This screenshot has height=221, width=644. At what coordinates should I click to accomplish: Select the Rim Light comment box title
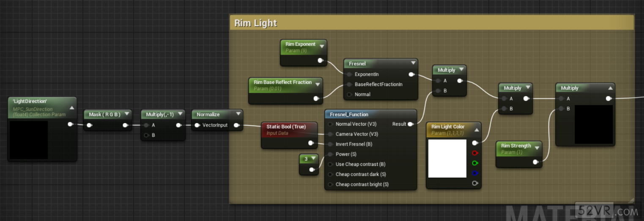pyautogui.click(x=255, y=23)
